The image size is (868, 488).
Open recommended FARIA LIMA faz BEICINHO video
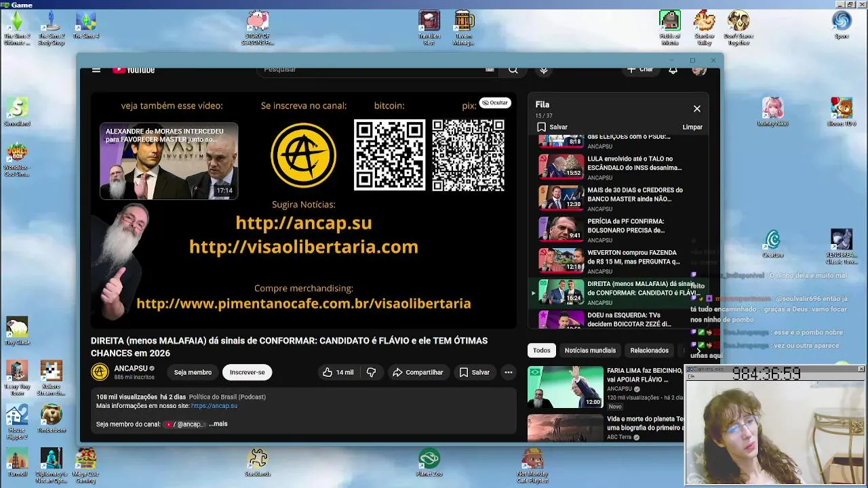coord(605,387)
